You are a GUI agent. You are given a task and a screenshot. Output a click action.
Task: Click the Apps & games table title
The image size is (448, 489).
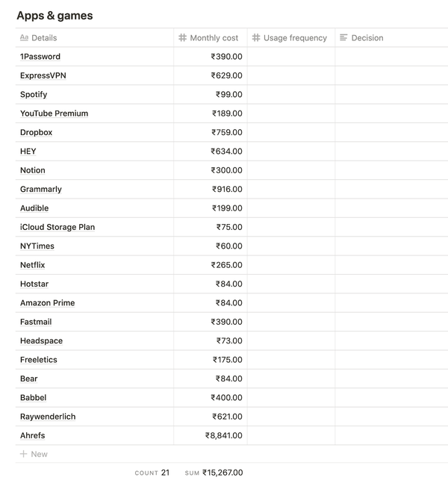tap(55, 16)
